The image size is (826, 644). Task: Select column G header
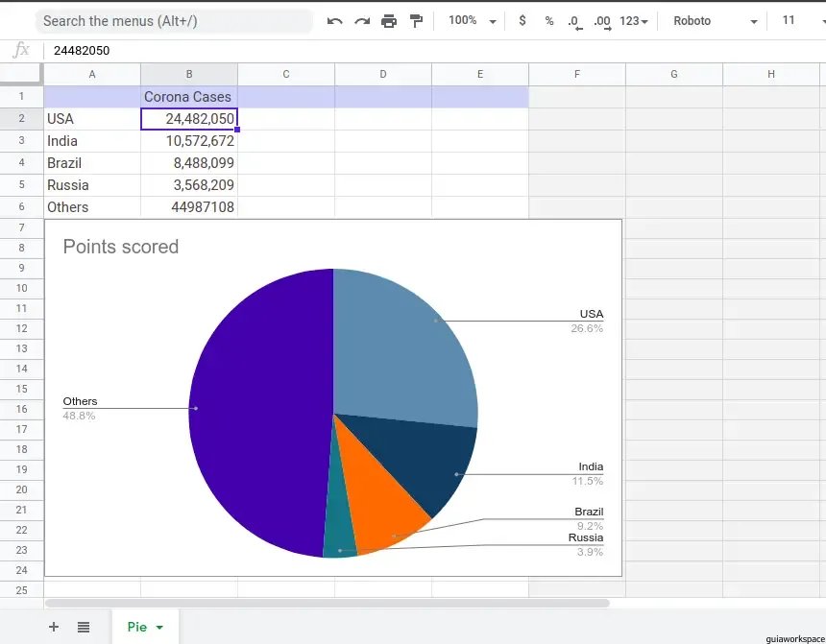pos(673,74)
